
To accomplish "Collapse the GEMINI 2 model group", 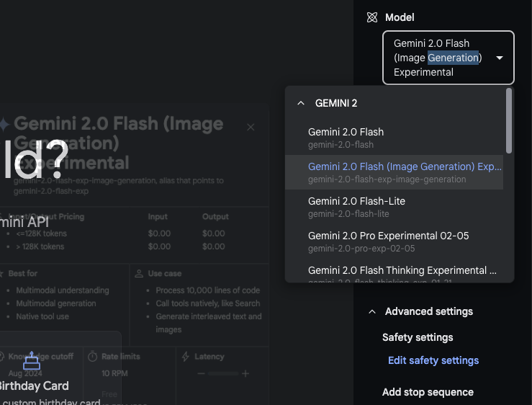I will 301,103.
